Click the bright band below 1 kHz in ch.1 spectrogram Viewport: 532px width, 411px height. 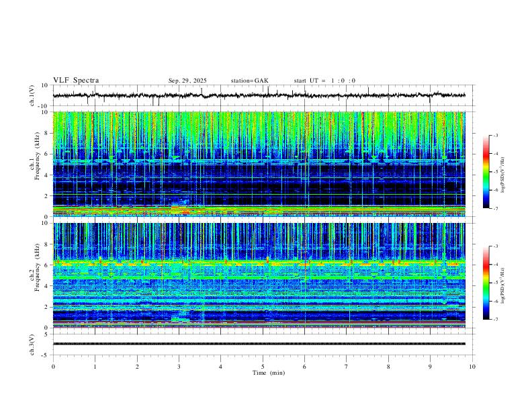[x=259, y=211]
